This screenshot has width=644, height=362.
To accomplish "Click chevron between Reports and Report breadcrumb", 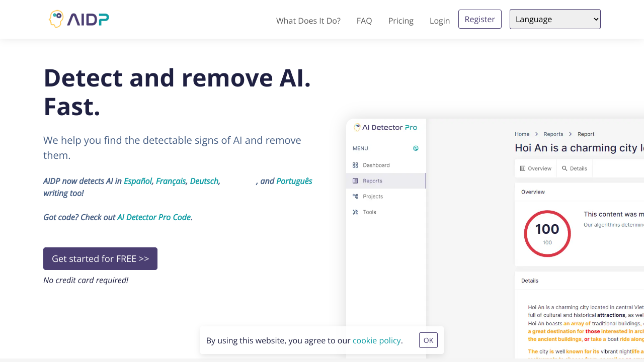I will point(571,134).
